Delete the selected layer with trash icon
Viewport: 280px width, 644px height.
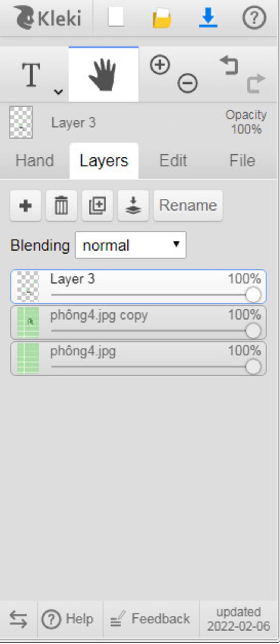[62, 205]
